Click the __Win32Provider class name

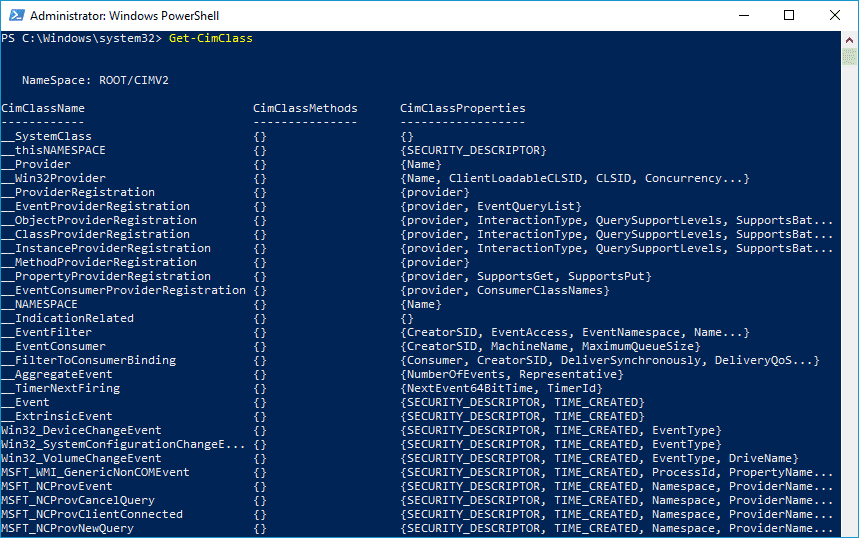click(x=54, y=178)
